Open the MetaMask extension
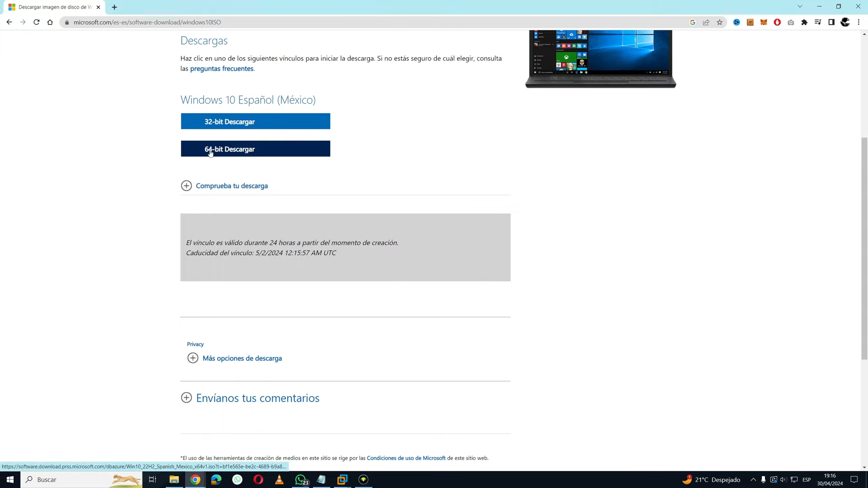The image size is (868, 488). coord(764,22)
